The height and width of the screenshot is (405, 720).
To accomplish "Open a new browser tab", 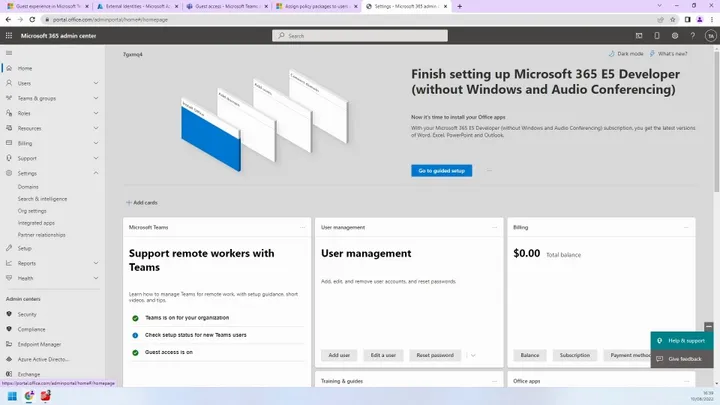I will click(460, 6).
